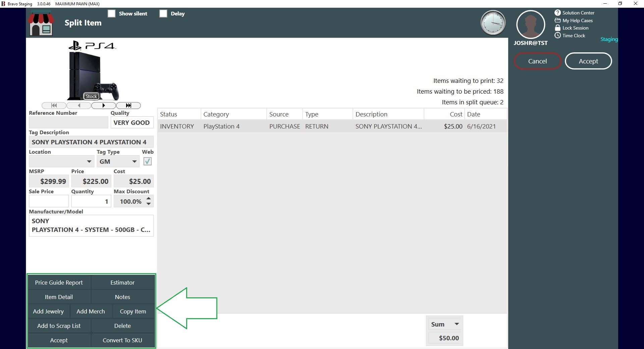Click the $50.00 sum total

click(444, 338)
